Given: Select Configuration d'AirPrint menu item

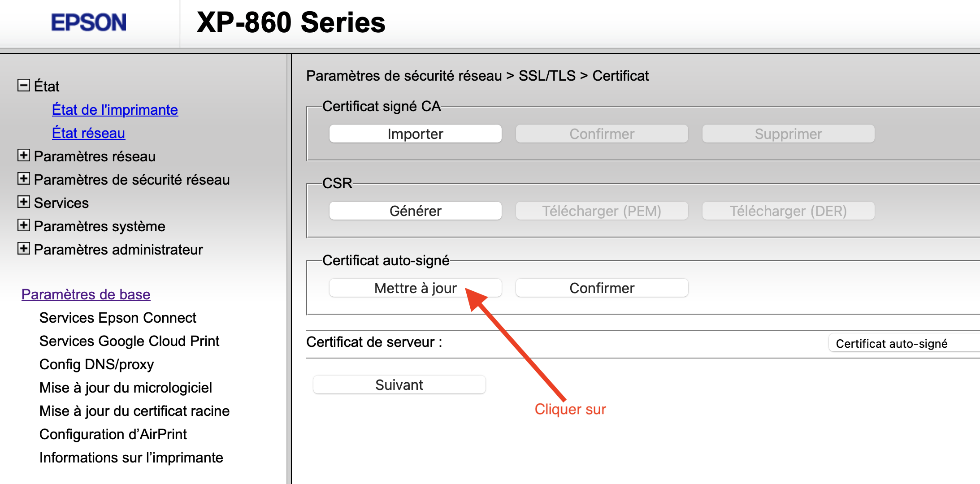Looking at the screenshot, I should [x=113, y=434].
